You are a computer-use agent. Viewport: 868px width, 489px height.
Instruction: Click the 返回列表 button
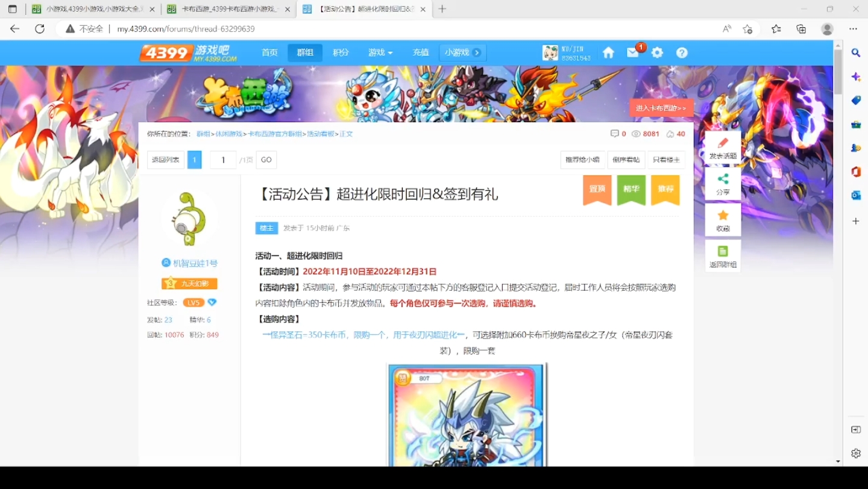pyautogui.click(x=166, y=160)
